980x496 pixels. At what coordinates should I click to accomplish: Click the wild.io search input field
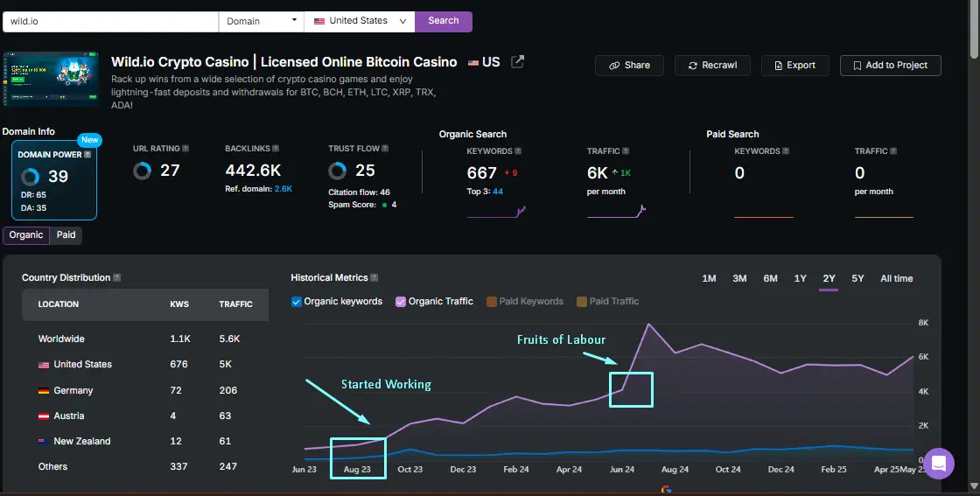click(110, 21)
